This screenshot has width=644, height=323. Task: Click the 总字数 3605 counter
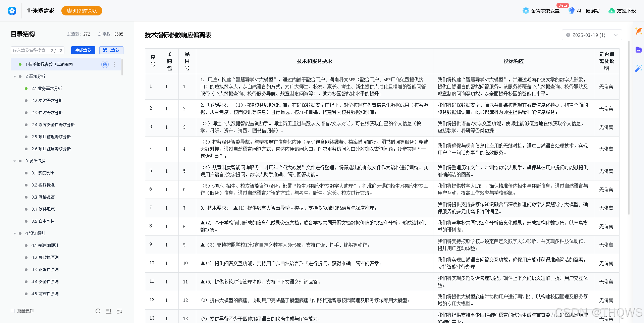(111, 34)
